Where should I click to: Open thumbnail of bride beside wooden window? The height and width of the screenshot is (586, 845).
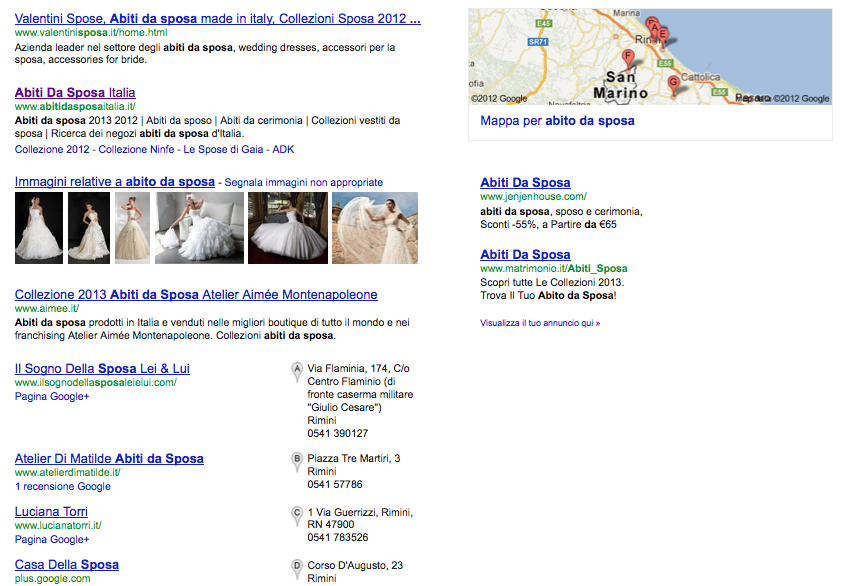pos(288,228)
